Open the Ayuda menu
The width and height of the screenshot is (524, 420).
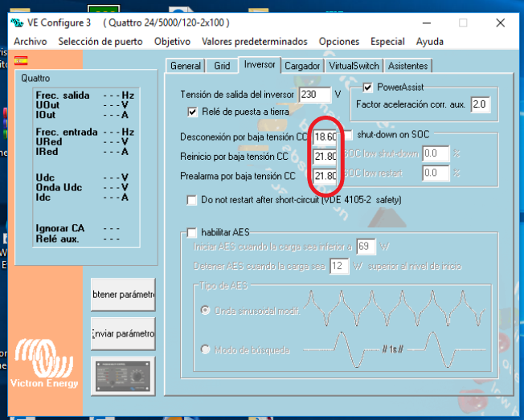tap(429, 42)
